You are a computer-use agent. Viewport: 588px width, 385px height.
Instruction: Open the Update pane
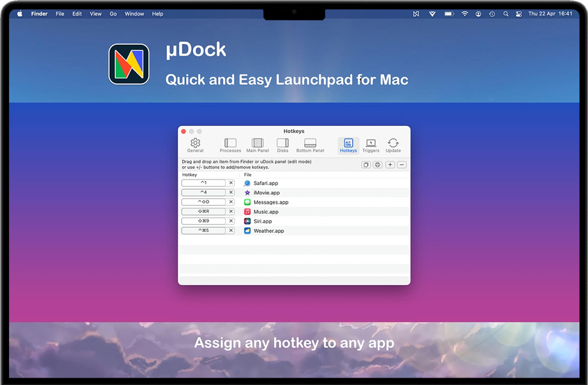393,145
